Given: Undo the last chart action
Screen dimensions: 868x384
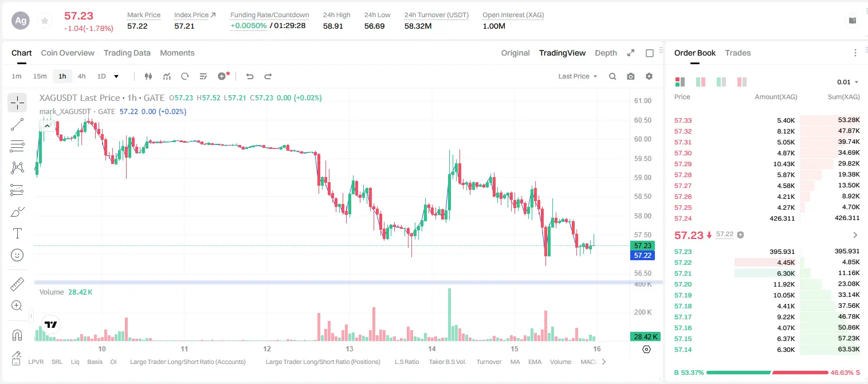Looking at the screenshot, I should click(250, 76).
